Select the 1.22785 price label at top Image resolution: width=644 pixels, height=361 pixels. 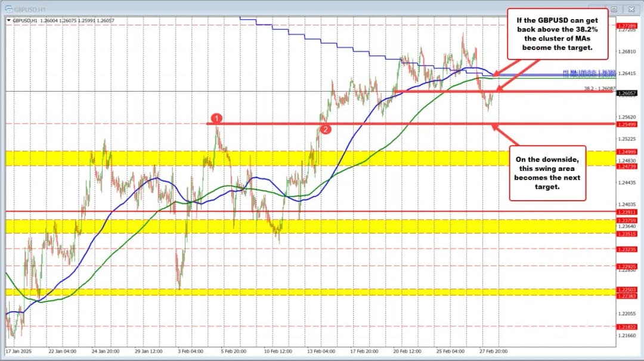tap(627, 26)
